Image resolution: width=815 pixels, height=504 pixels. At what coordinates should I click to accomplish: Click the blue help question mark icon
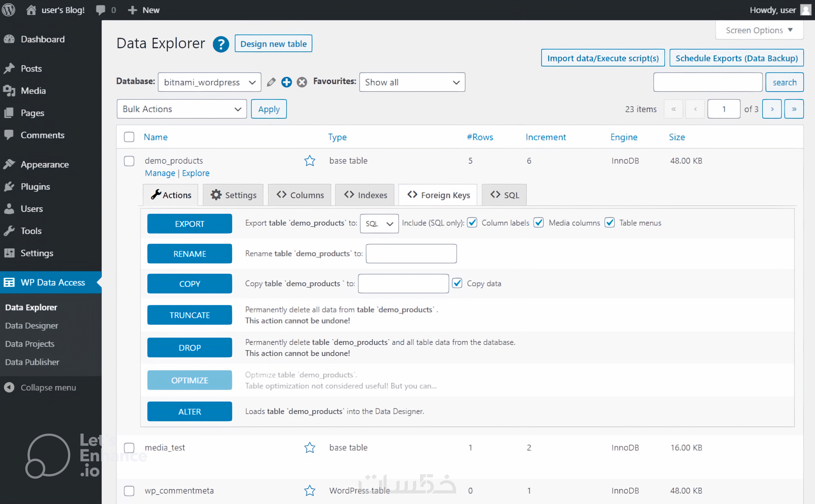[221, 44]
